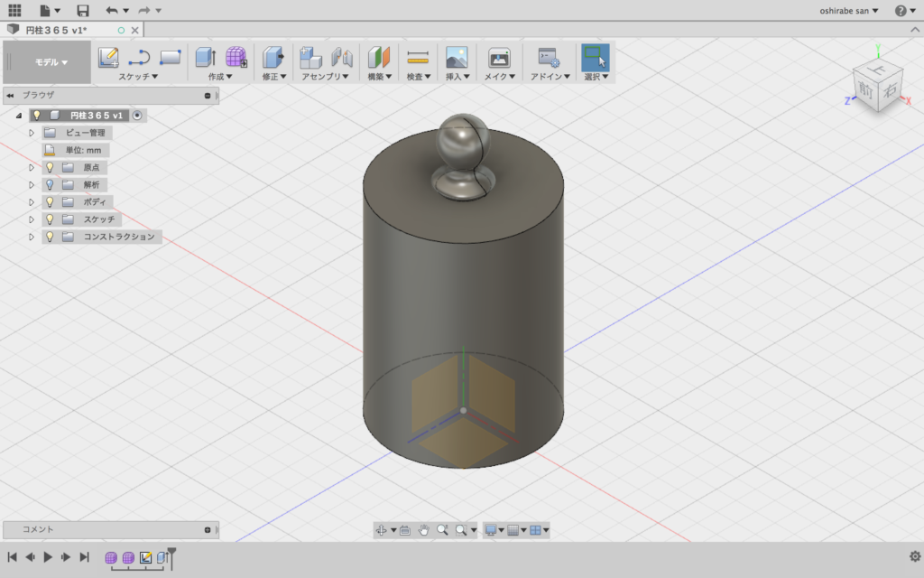Select the Offset Plane construct tool

[x=379, y=57]
